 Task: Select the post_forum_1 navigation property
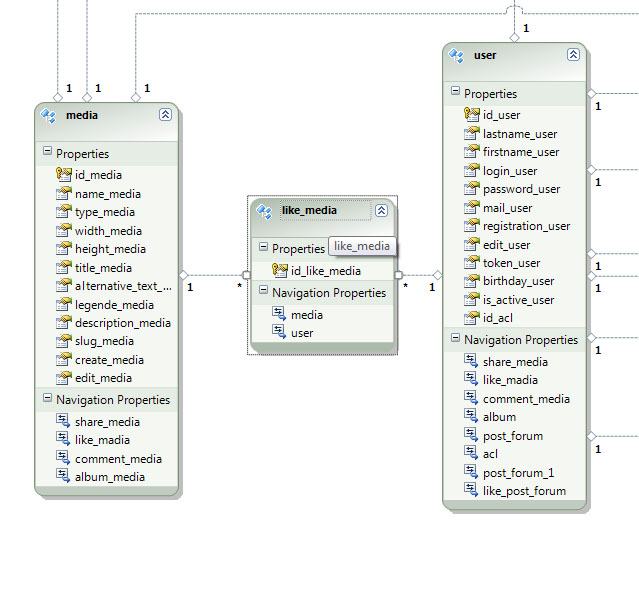pyautogui.click(x=517, y=472)
